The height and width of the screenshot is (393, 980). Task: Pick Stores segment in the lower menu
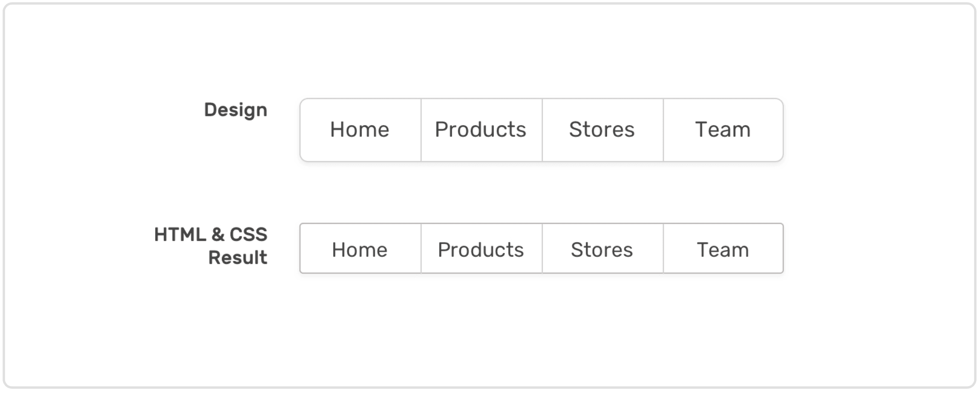(x=602, y=249)
